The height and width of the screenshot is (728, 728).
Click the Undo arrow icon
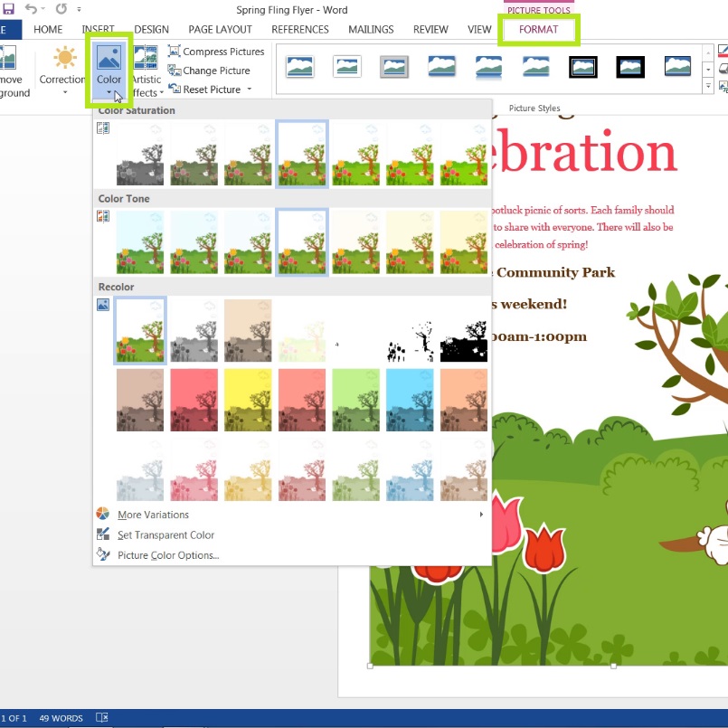click(x=31, y=9)
